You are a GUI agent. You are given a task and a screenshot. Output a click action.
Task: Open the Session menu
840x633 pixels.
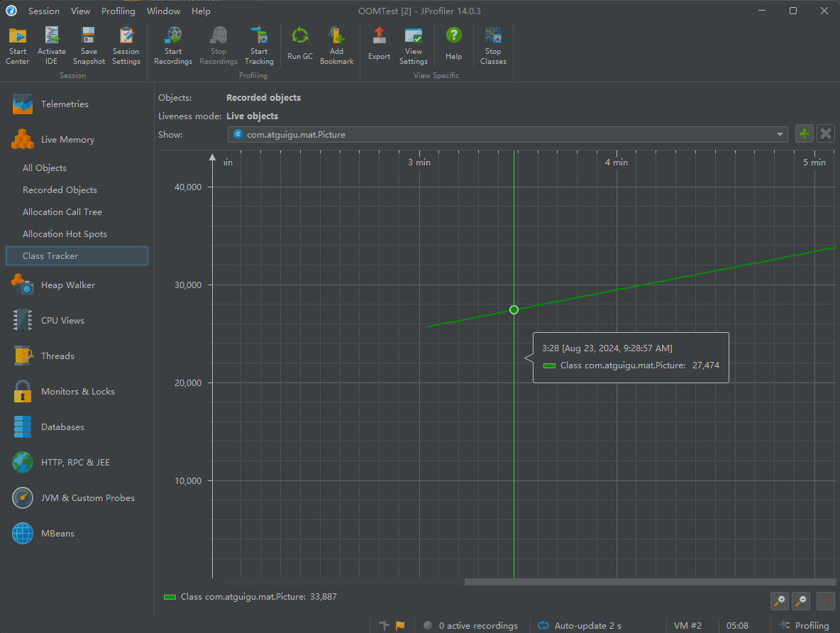click(x=44, y=11)
